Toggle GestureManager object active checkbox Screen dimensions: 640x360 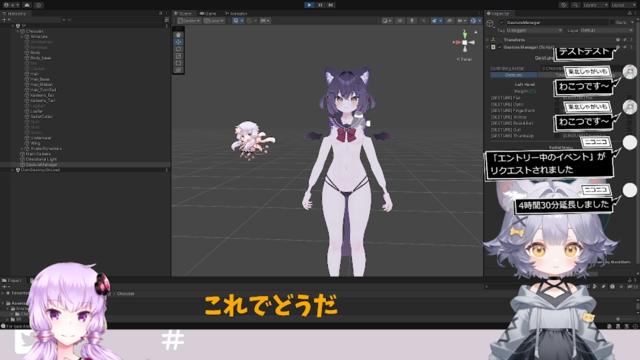click(502, 23)
